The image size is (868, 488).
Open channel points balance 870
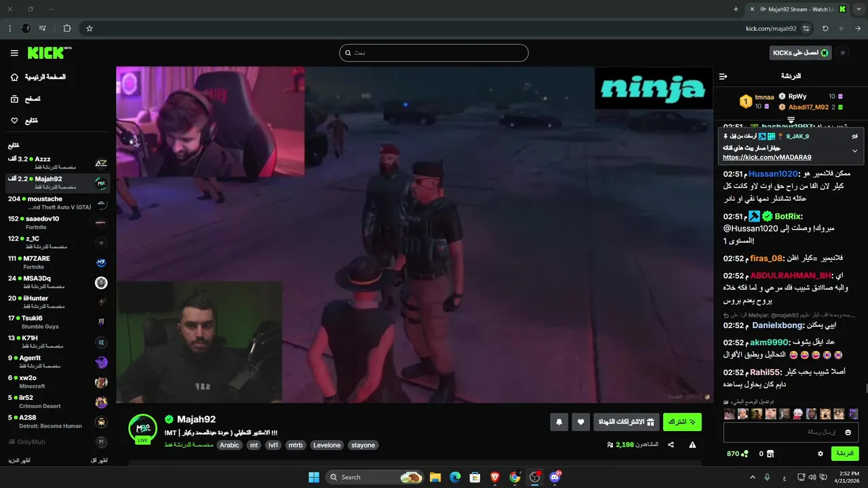738,453
